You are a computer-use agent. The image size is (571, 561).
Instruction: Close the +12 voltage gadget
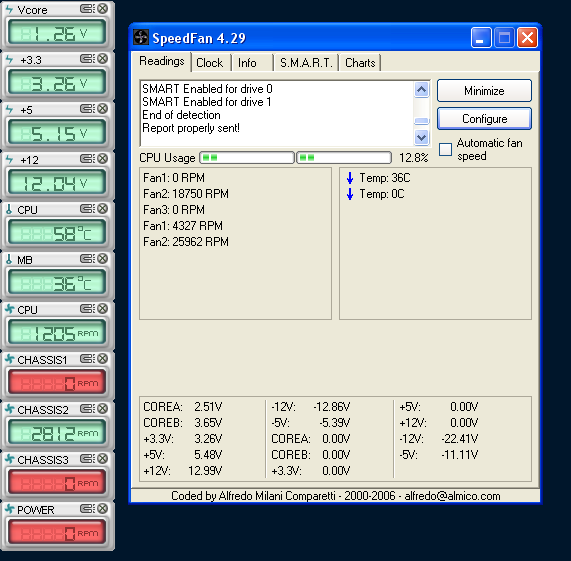(x=103, y=158)
